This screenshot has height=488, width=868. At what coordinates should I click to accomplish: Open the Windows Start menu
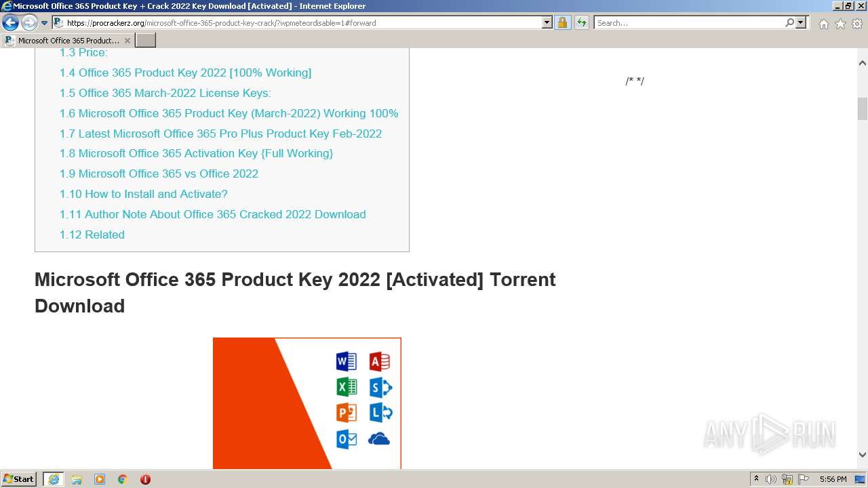tap(19, 479)
